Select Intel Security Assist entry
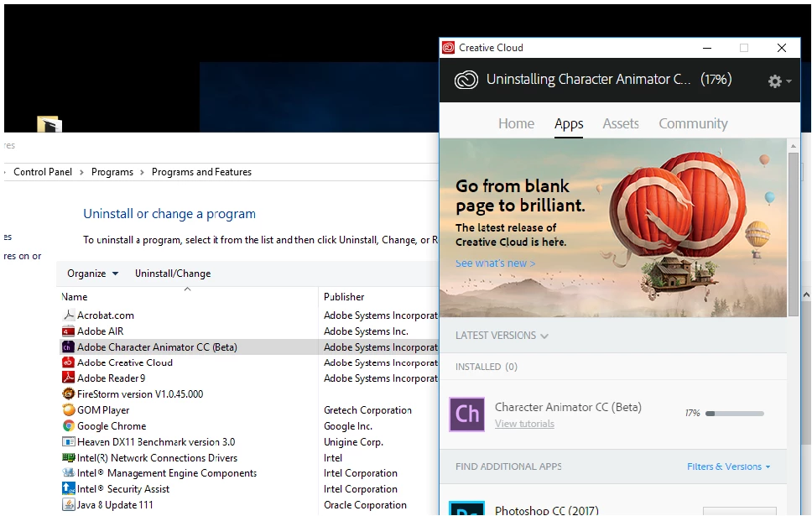The width and height of the screenshot is (812, 516). tap(123, 489)
